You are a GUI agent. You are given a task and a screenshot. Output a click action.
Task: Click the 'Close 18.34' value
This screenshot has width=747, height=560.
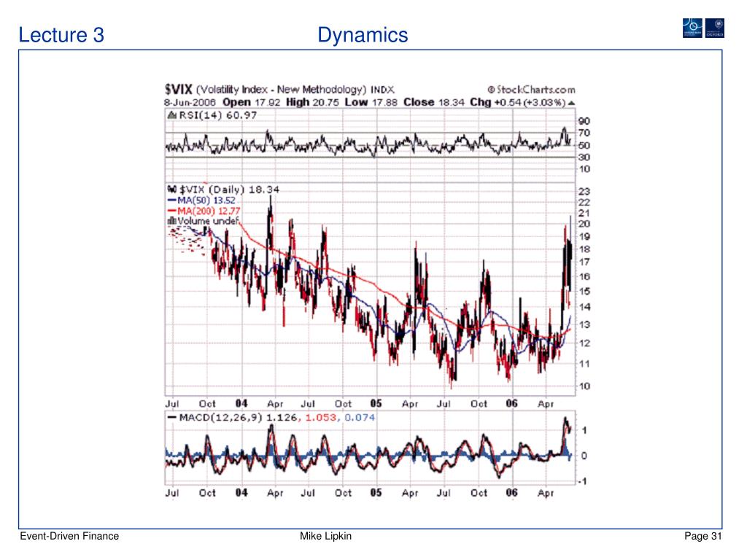[x=433, y=102]
